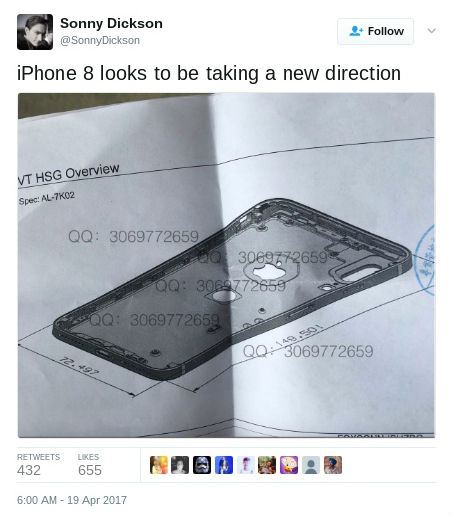Open the pale avatar with red-haired person
This screenshot has height=515, width=451.
(x=246, y=465)
